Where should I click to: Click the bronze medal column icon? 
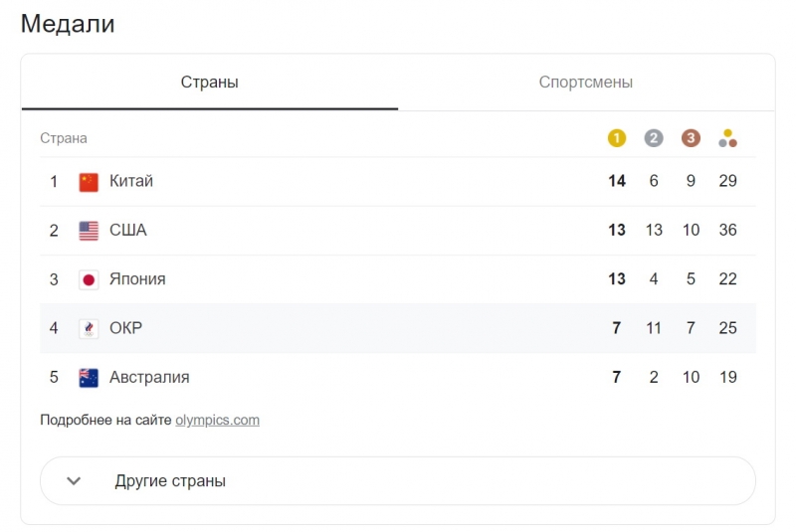(x=691, y=138)
